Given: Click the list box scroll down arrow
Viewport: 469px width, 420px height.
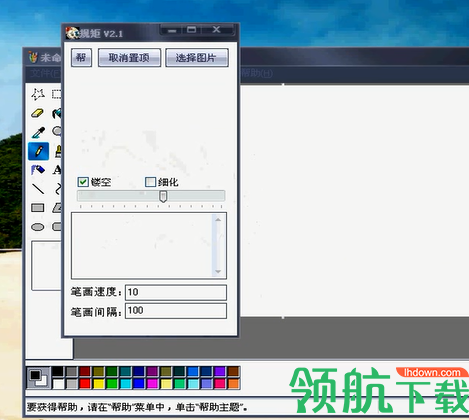Looking at the screenshot, I should pyautogui.click(x=218, y=271).
